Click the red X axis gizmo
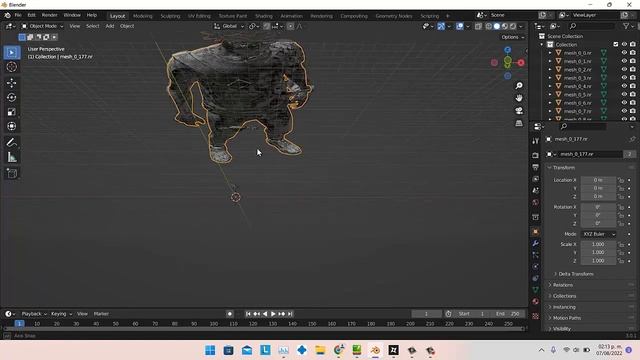This screenshot has height=360, width=640. (521, 63)
